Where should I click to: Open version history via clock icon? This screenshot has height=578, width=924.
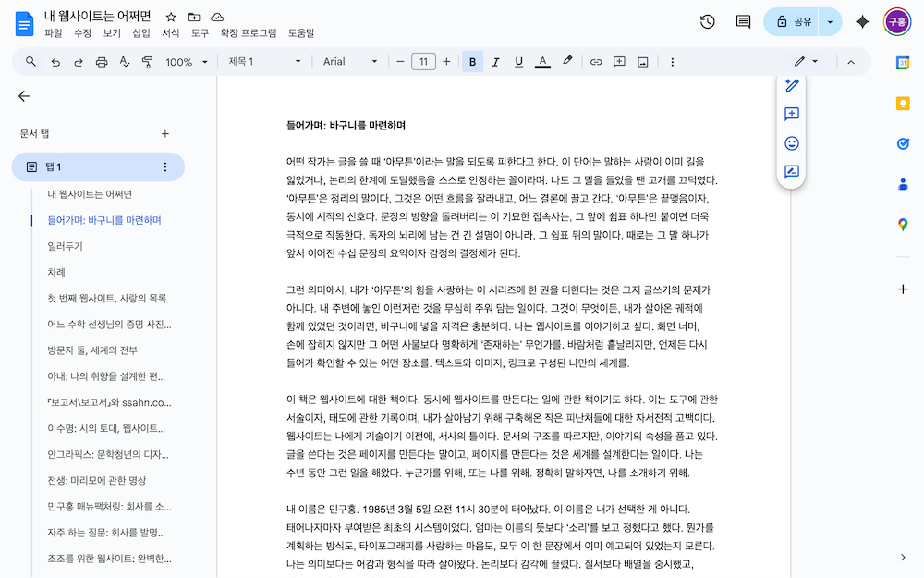click(x=709, y=20)
